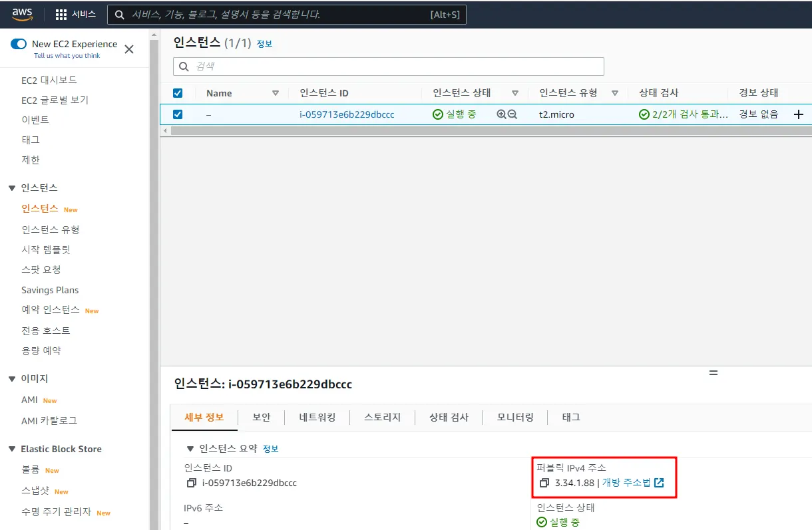Screen dimensions: 812x530
Task: Focus the top AWS services search field
Action: pos(287,14)
